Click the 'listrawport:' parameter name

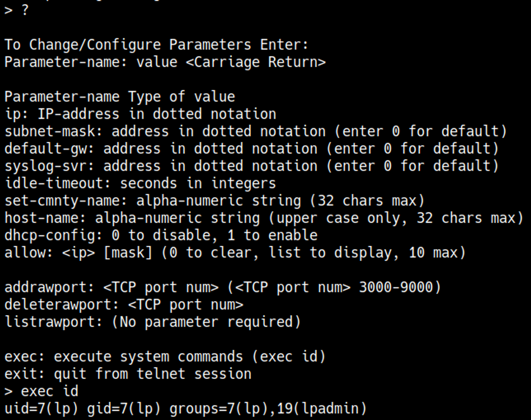[x=53, y=322]
